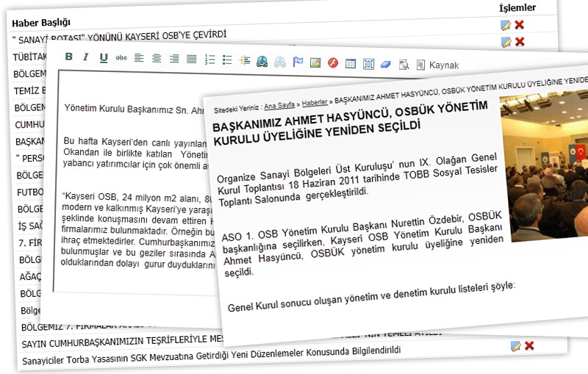Remove link with greyed globe icon
This screenshot has width=588, height=374.
tap(280, 62)
